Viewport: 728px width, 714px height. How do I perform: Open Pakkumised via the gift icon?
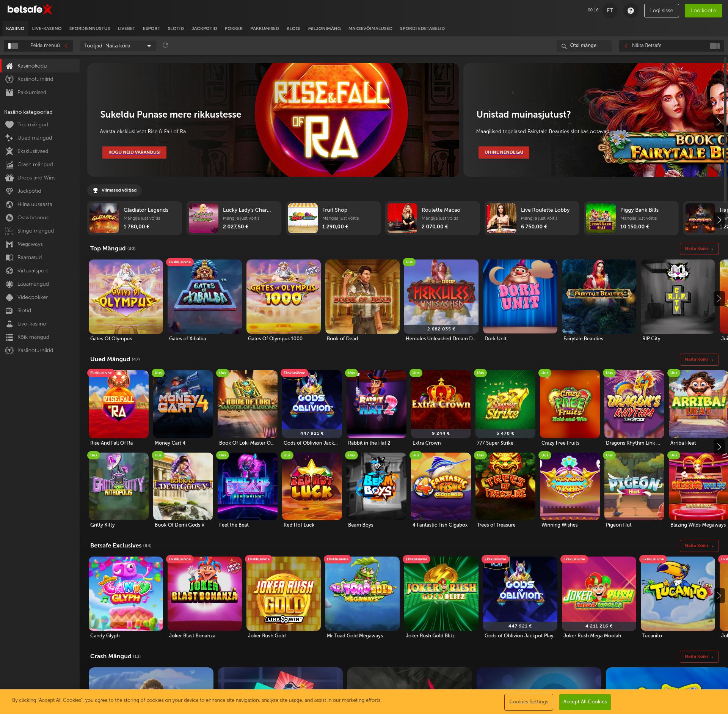[9, 92]
